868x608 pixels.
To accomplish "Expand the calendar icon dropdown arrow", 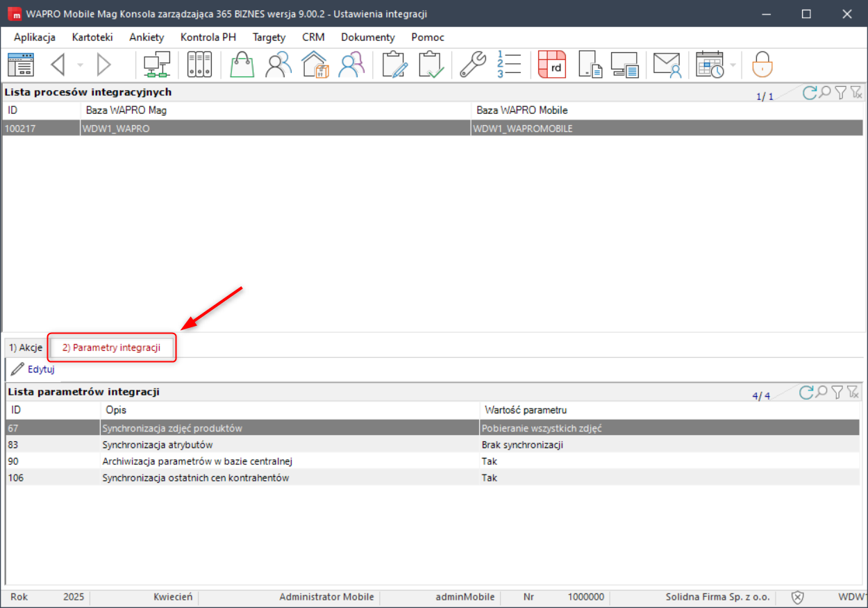I will pyautogui.click(x=733, y=65).
